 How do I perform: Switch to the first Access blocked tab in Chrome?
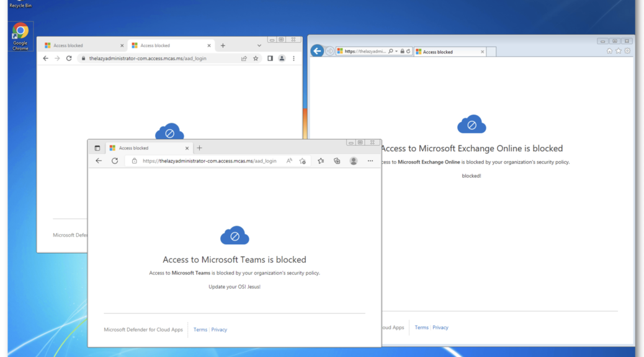[x=83, y=45]
